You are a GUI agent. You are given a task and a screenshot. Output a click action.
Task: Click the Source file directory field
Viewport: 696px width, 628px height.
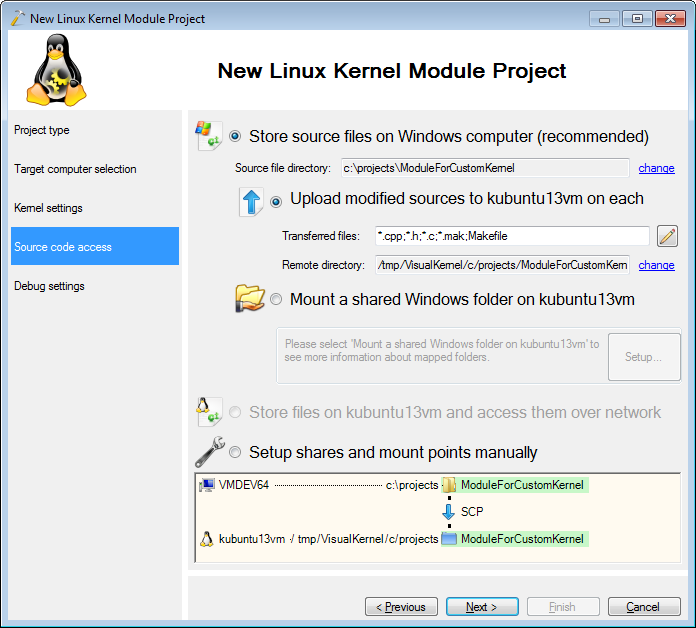coord(485,168)
